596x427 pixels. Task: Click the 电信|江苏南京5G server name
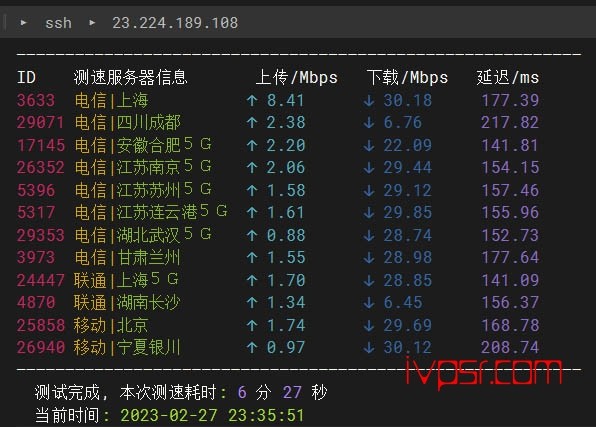tap(143, 167)
